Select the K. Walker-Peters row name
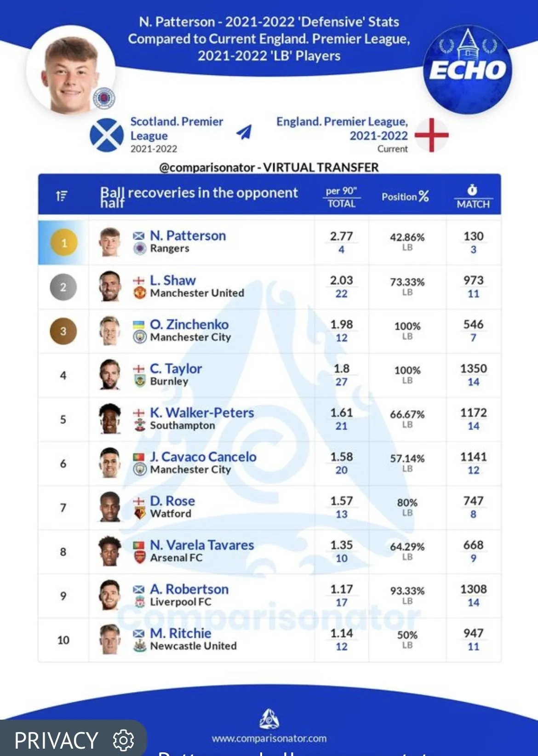The width and height of the screenshot is (538, 756). point(202,412)
